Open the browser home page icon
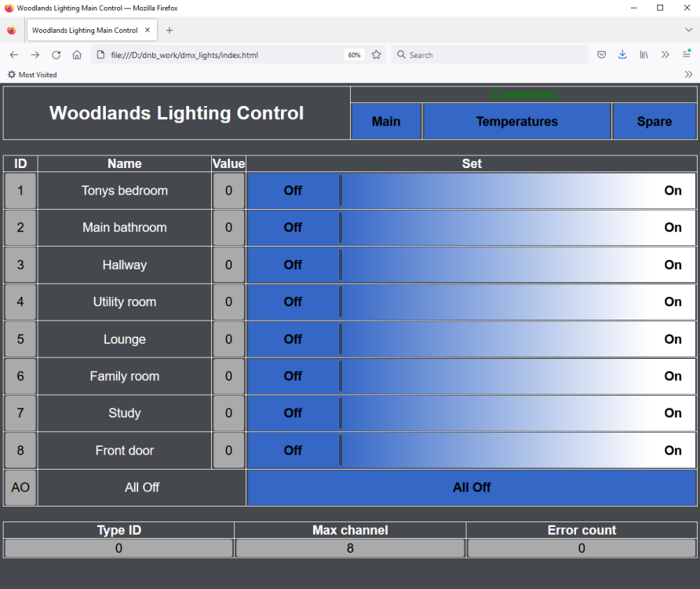 click(x=77, y=55)
